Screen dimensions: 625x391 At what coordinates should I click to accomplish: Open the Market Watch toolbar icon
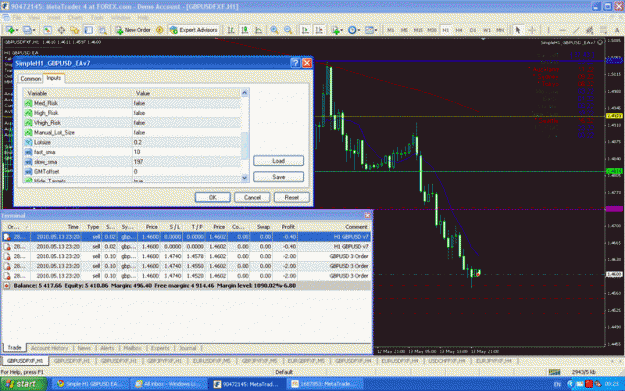tap(47, 30)
